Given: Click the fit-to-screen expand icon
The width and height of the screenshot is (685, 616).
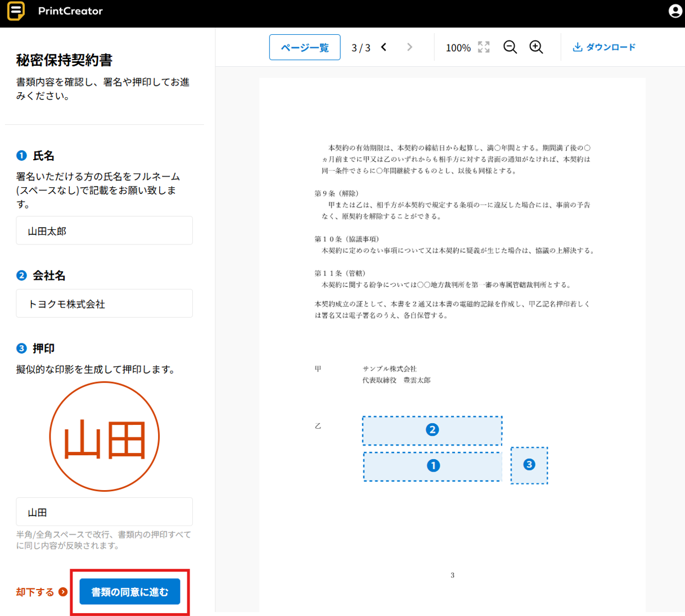Looking at the screenshot, I should point(484,47).
